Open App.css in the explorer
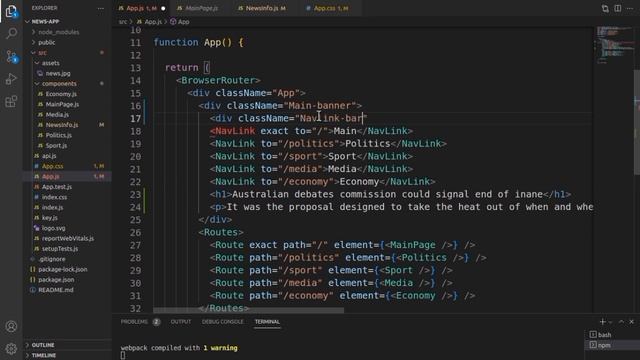The width and height of the screenshot is (640, 360). (x=52, y=166)
